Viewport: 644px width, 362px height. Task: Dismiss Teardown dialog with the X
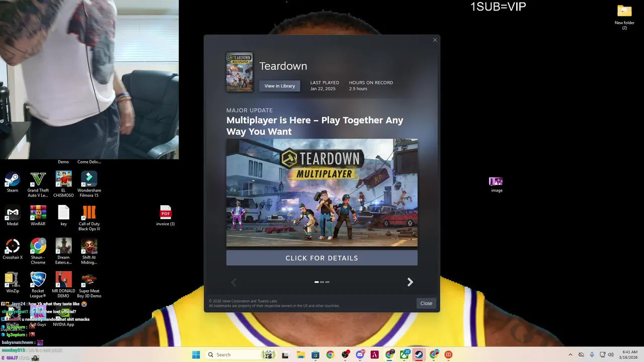click(435, 40)
